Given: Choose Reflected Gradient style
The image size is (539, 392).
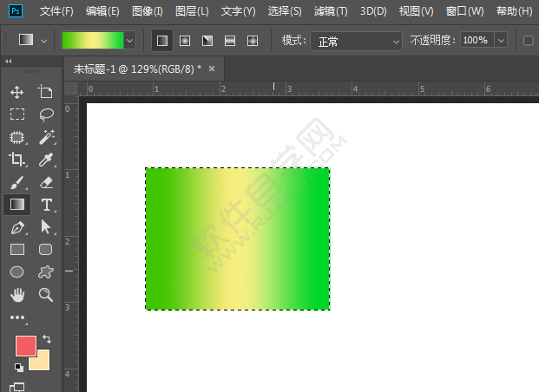Looking at the screenshot, I should 230,41.
